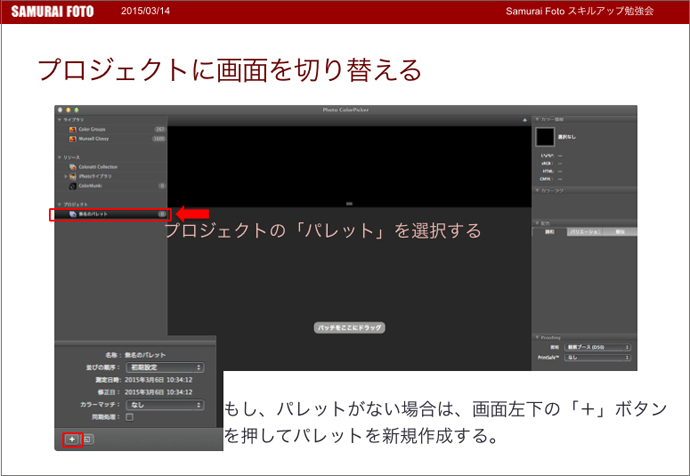Viewport: 690px width, 476px height.
Task: Click the 選択なし label by the swatch
Action: (x=567, y=137)
